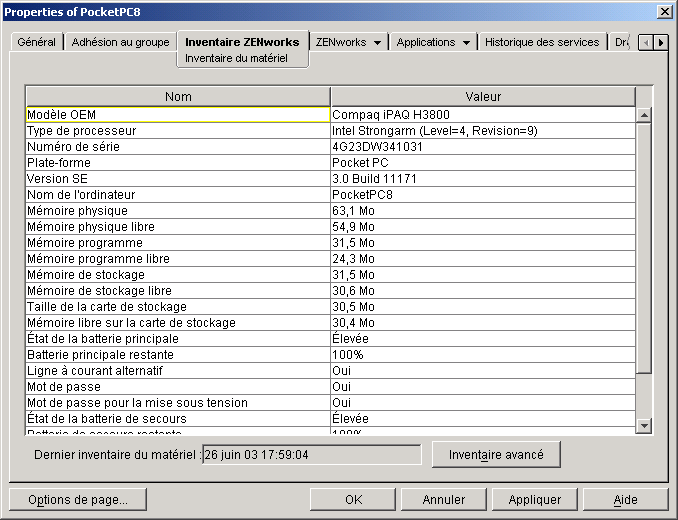This screenshot has width=678, height=520.
Task: Click the Appliquer button
Action: pyautogui.click(x=534, y=500)
